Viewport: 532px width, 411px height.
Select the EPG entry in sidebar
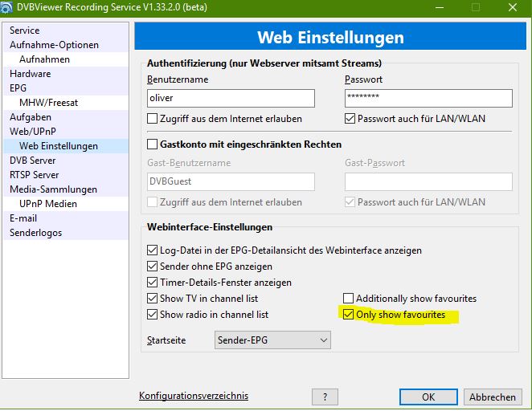(66, 88)
